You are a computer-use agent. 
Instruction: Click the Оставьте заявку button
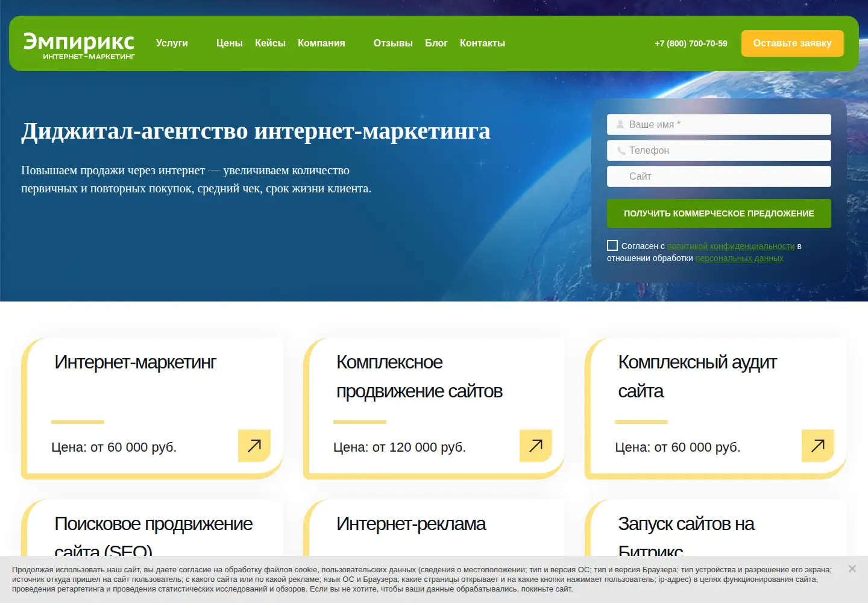pos(792,43)
